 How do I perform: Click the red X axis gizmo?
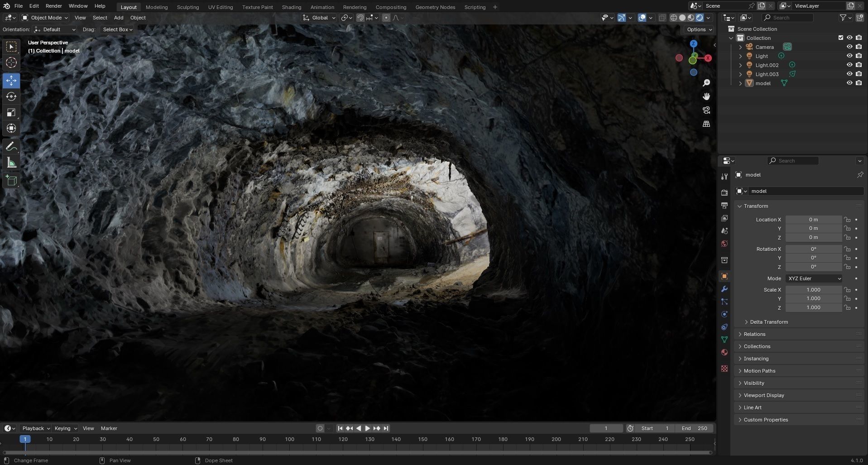coord(708,58)
